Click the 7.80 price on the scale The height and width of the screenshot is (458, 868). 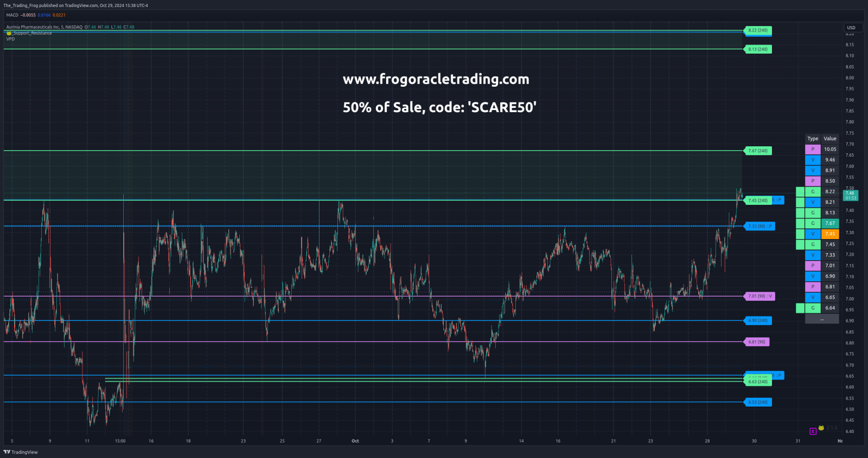850,122
